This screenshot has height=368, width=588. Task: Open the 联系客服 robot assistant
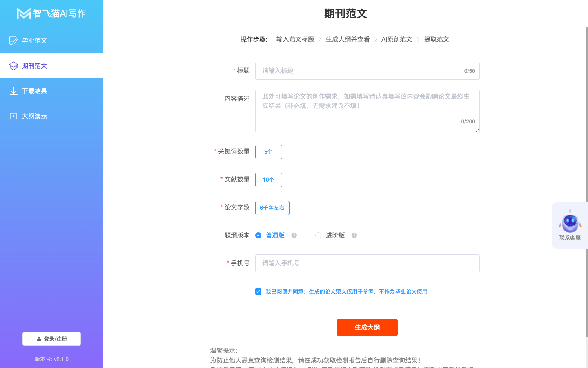click(570, 225)
